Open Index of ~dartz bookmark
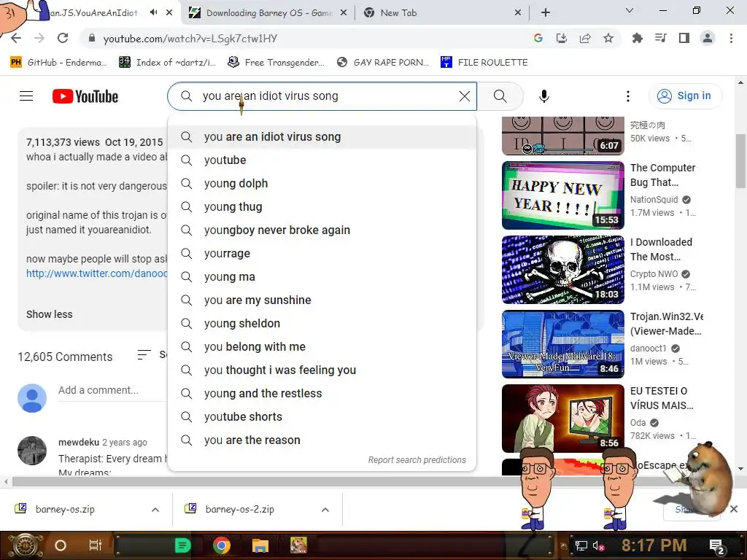 click(x=167, y=62)
